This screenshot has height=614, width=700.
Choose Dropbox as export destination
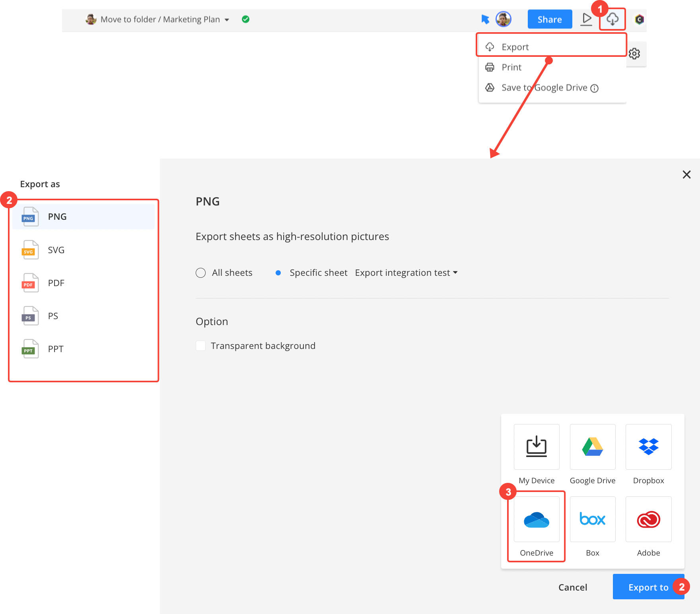pyautogui.click(x=649, y=447)
